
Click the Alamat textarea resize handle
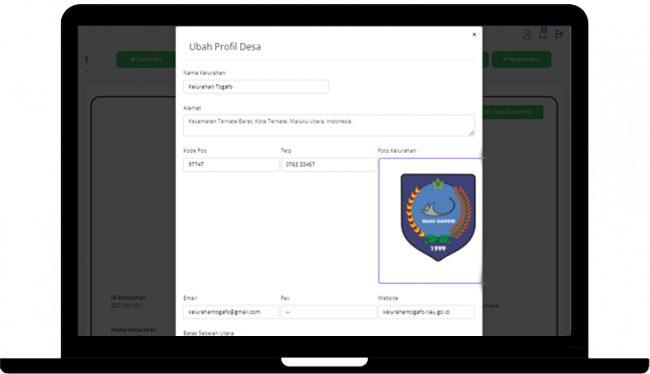[x=472, y=133]
